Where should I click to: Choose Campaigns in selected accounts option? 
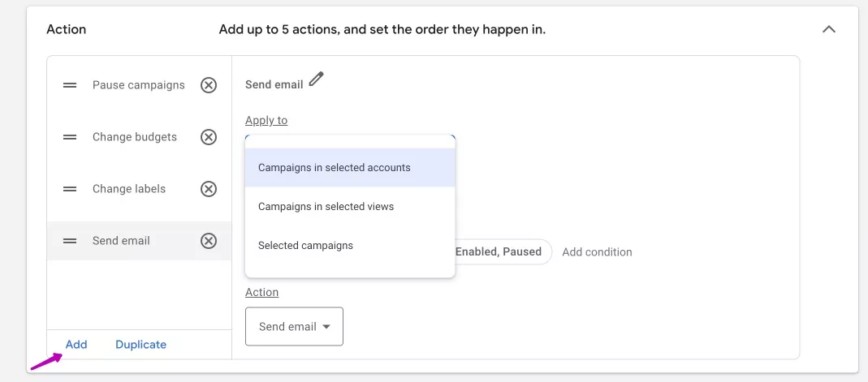(x=350, y=168)
